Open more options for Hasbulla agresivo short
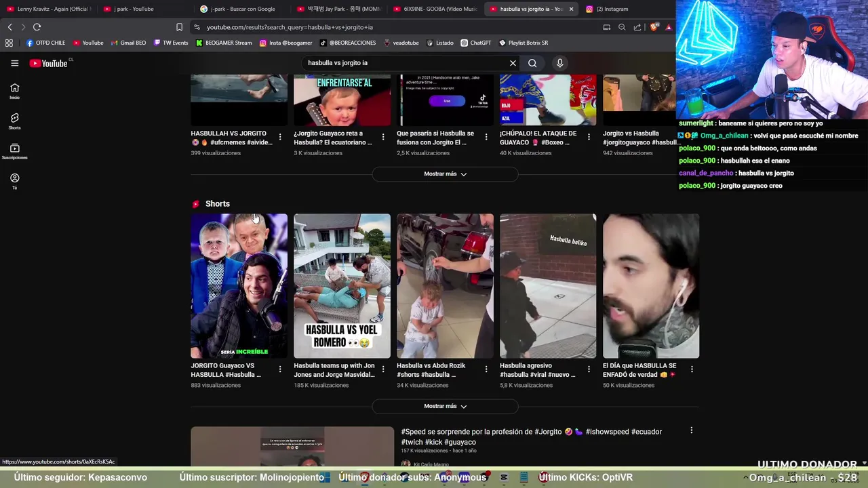This screenshot has height=488, width=868. point(589,369)
